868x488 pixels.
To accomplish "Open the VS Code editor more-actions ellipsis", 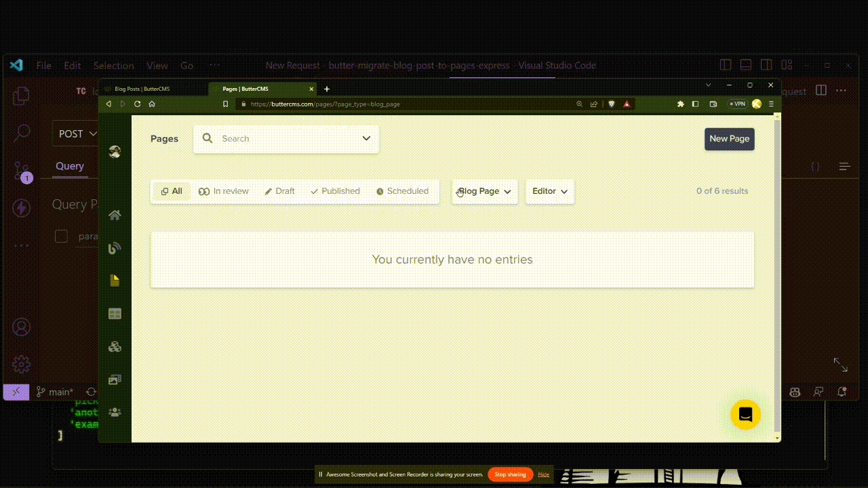I will 842,90.
